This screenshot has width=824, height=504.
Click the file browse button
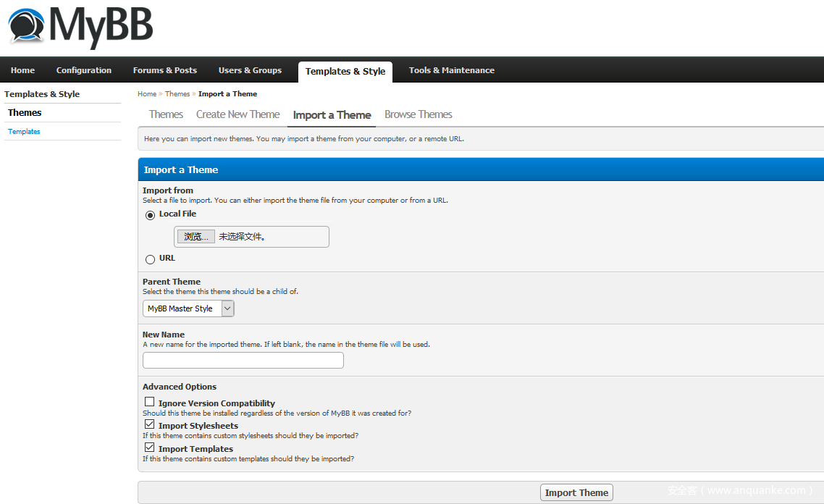pos(196,237)
